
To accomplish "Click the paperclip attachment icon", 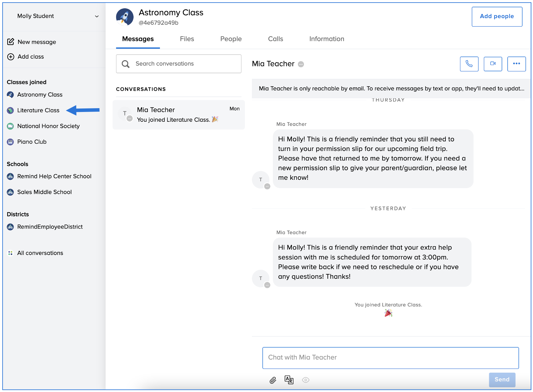I will pos(273,380).
